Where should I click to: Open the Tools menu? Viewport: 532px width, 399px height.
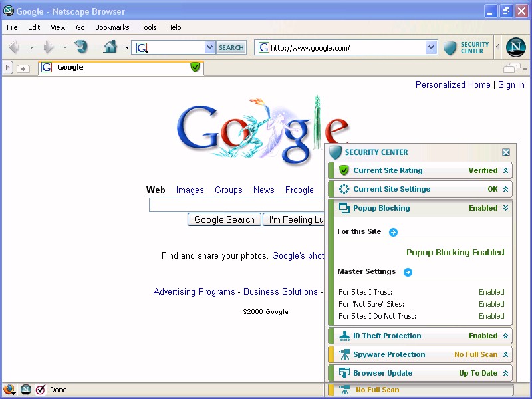(x=148, y=27)
